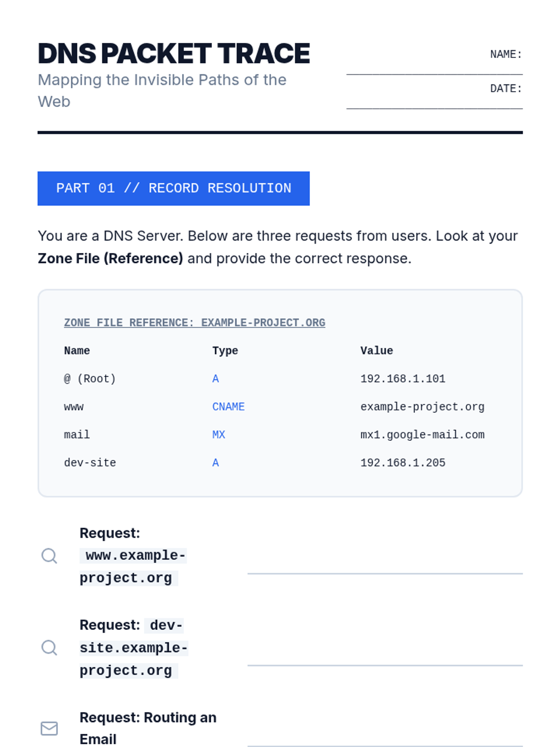Click the magnifier icon beside www request

coord(49,556)
